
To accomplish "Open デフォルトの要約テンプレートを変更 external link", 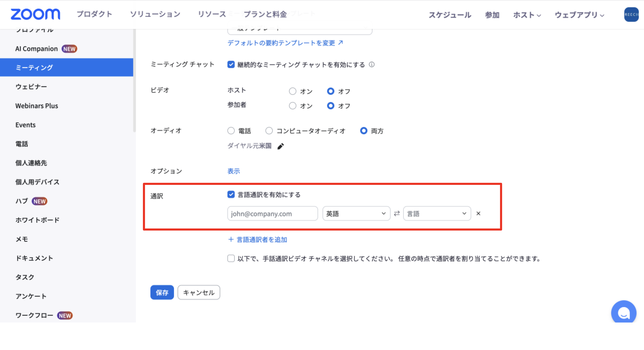I will click(x=285, y=43).
